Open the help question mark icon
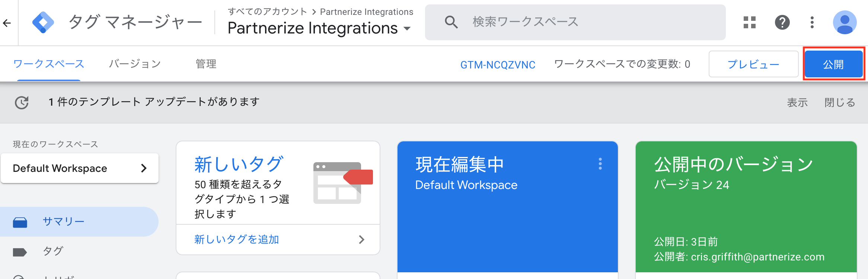This screenshot has width=868, height=279. click(x=782, y=22)
